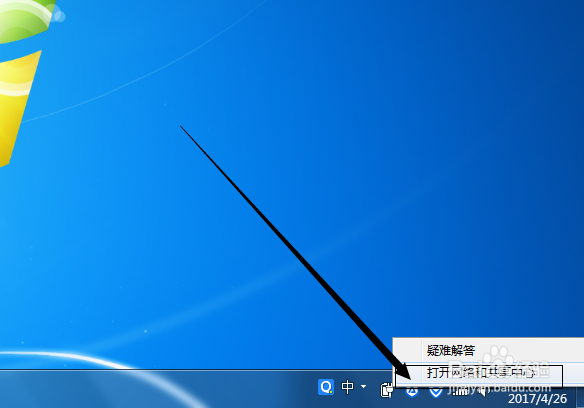Viewport: 584px width, 408px height.
Task: Click the blue shield icon with check mark
Action: click(x=436, y=392)
